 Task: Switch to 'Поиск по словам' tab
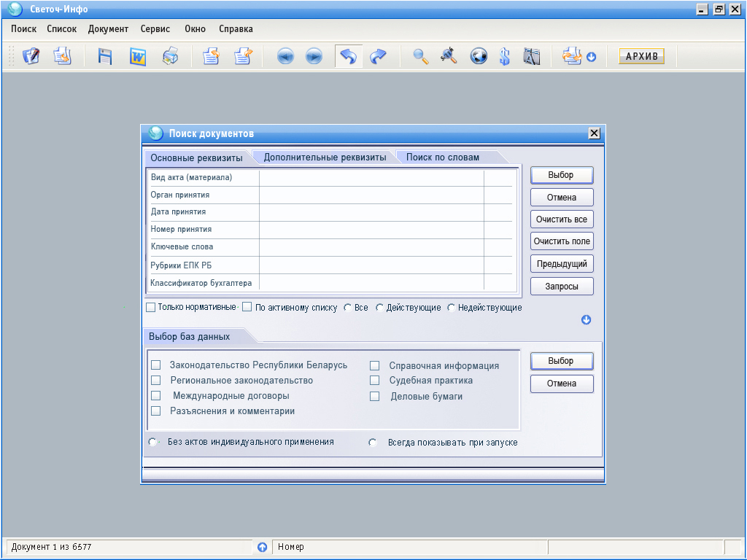443,157
